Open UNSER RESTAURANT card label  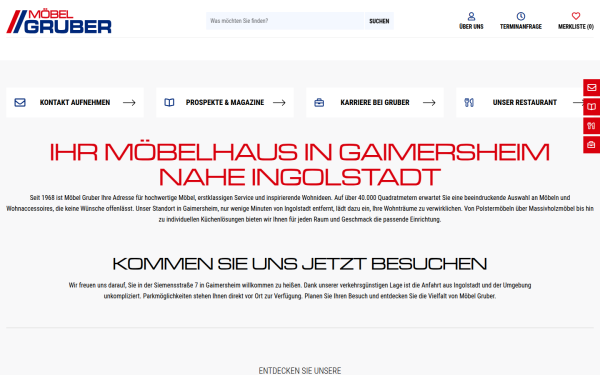point(525,103)
